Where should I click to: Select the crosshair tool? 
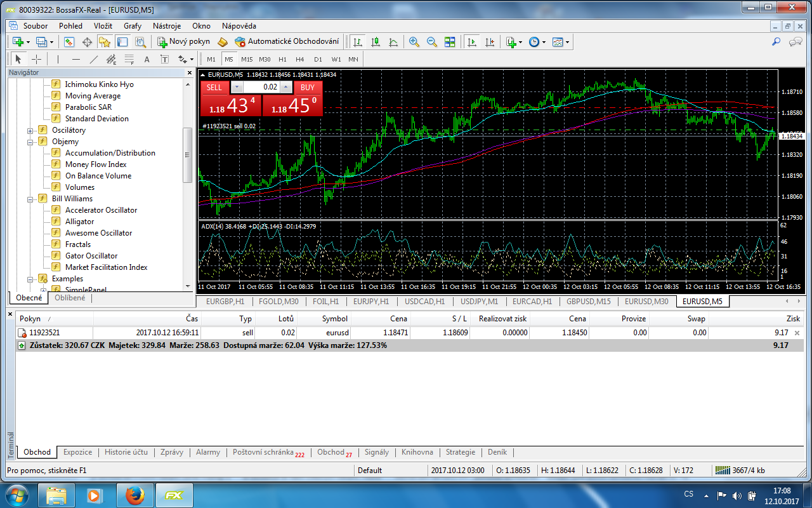(x=36, y=59)
